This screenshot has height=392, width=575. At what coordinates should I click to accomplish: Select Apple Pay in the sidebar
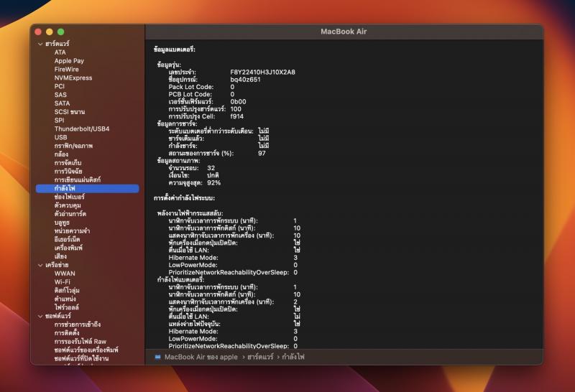[69, 61]
